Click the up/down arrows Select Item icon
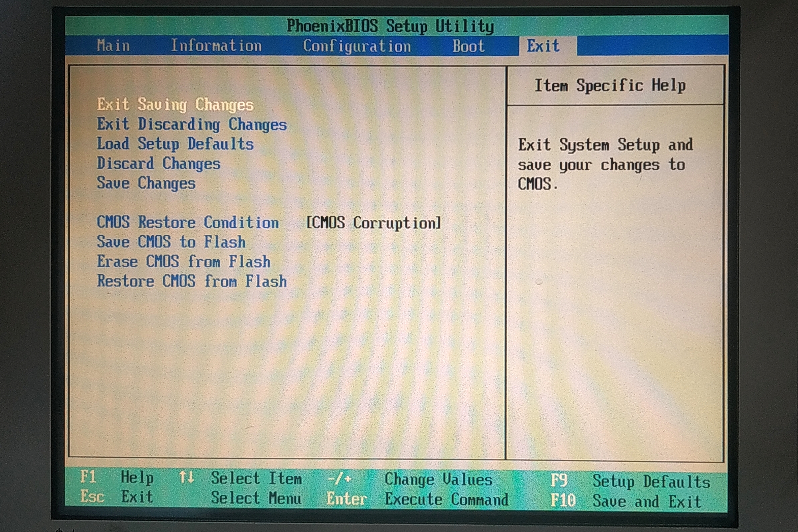Screen dimensions: 798x532 coord(186,477)
